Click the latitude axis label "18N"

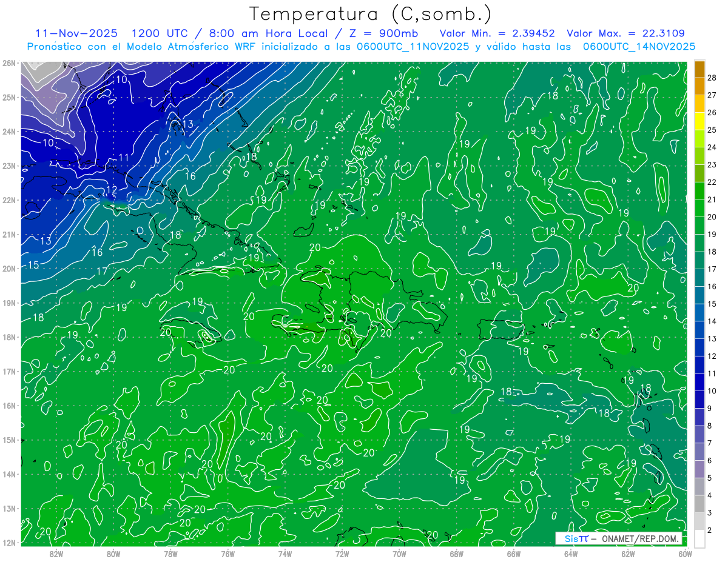(8, 337)
